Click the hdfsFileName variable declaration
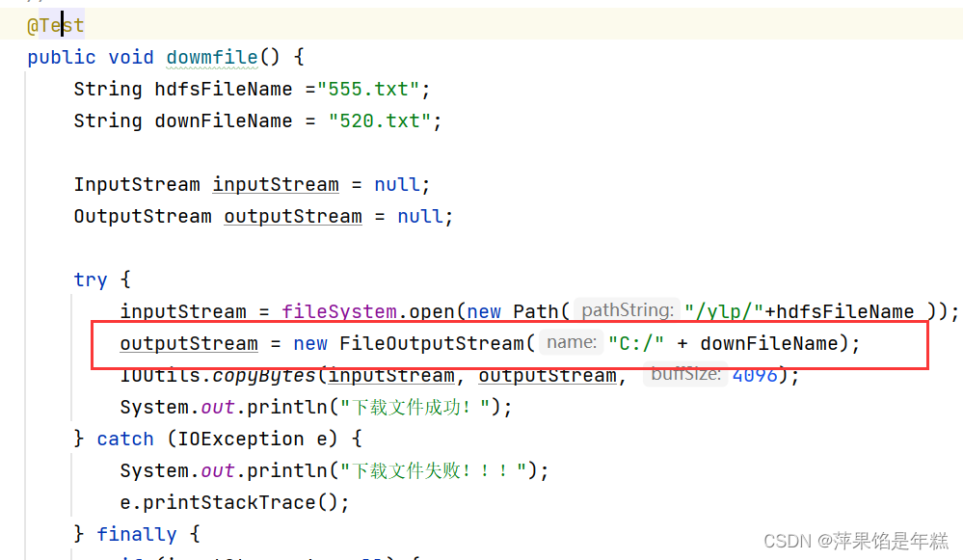 (224, 89)
